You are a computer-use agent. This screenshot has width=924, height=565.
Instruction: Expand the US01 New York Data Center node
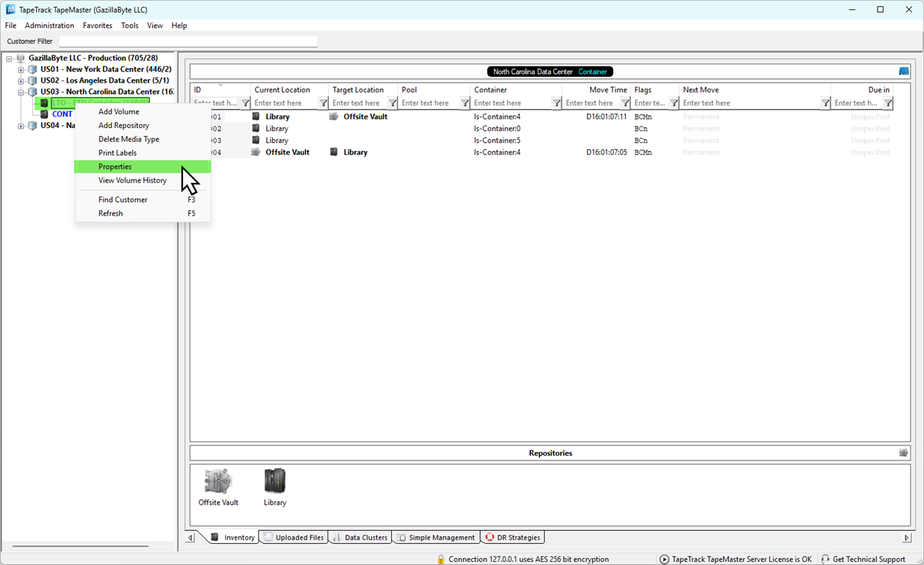pos(21,69)
